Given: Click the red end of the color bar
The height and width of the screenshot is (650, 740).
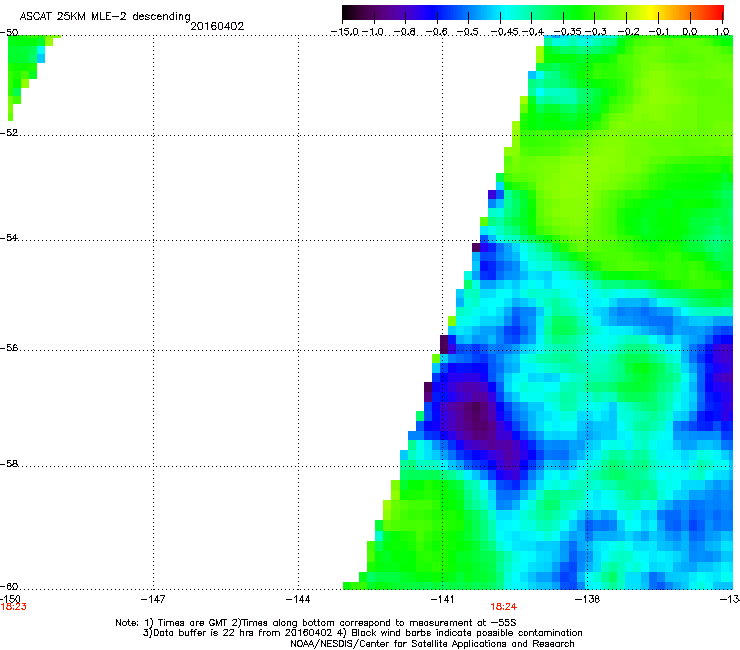Looking at the screenshot, I should point(717,13).
